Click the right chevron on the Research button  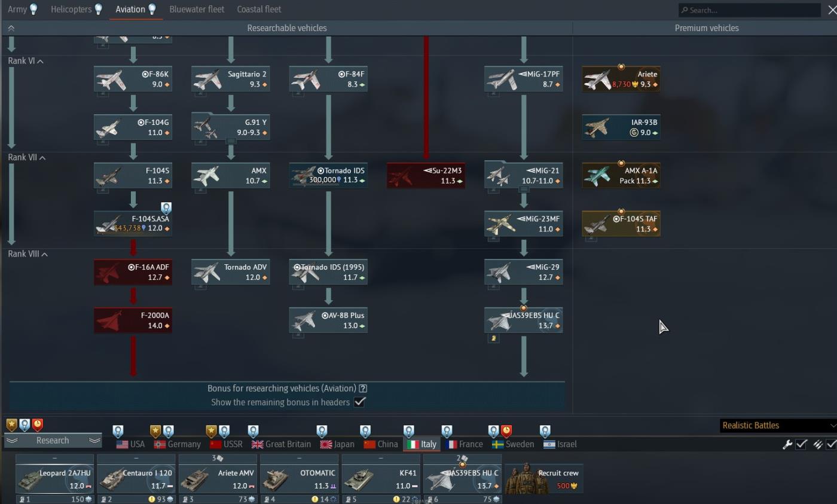click(x=94, y=441)
